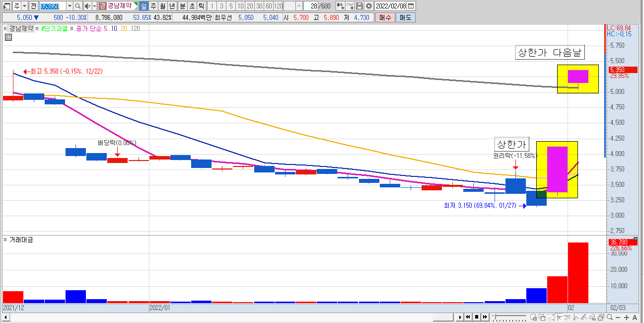
Task: Select the 틱 tick chart period
Action: [x=201, y=6]
